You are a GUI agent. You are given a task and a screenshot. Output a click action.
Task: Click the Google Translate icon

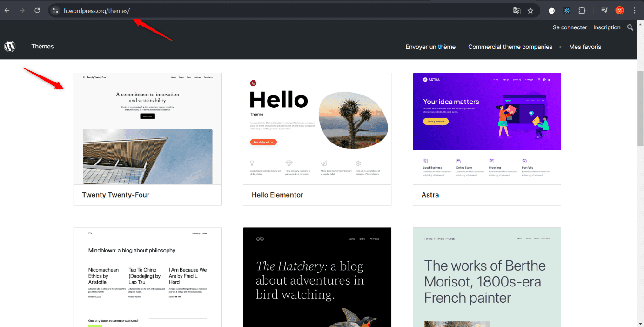point(517,11)
